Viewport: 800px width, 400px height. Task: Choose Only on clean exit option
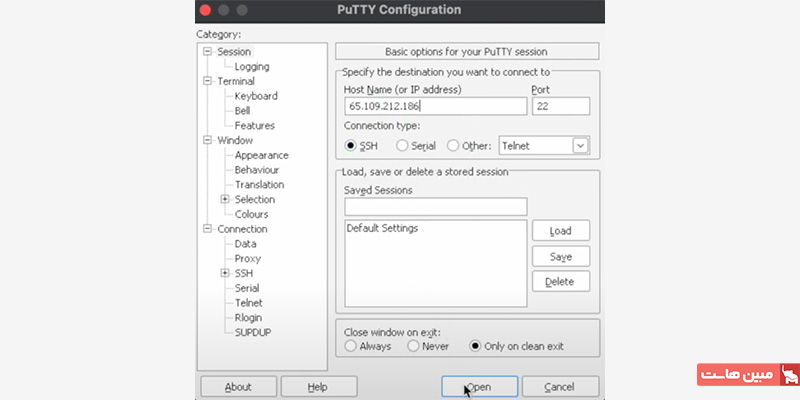pyautogui.click(x=475, y=346)
